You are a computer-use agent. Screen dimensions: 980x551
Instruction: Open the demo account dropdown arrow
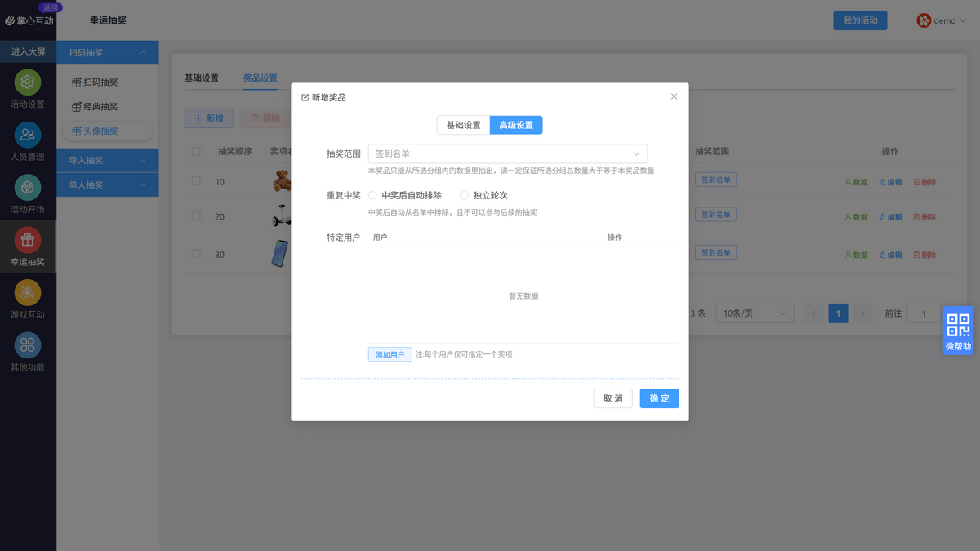(964, 20)
